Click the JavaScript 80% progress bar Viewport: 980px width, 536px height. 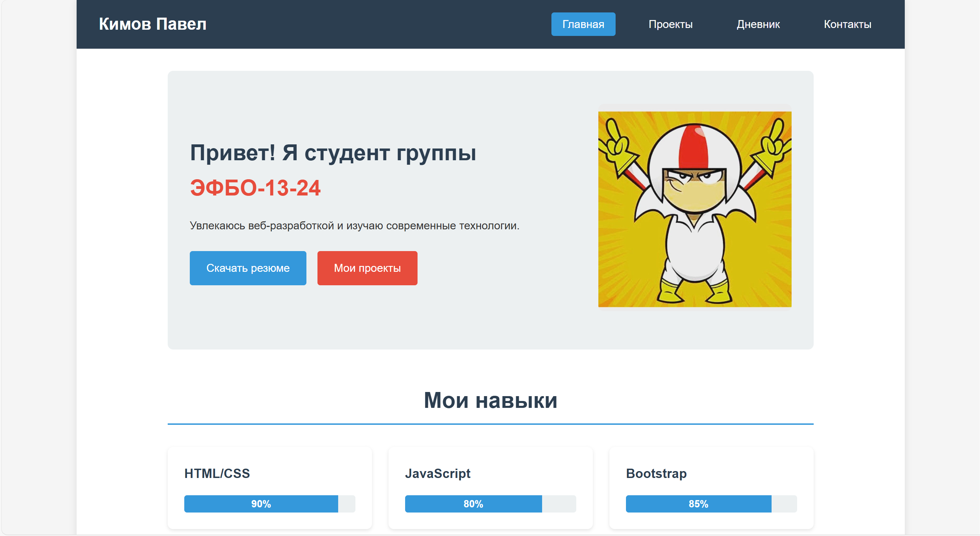473,504
